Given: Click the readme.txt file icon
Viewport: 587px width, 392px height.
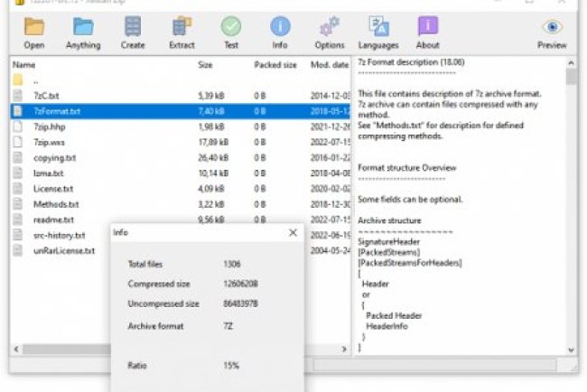Looking at the screenshot, I should coord(17,219).
